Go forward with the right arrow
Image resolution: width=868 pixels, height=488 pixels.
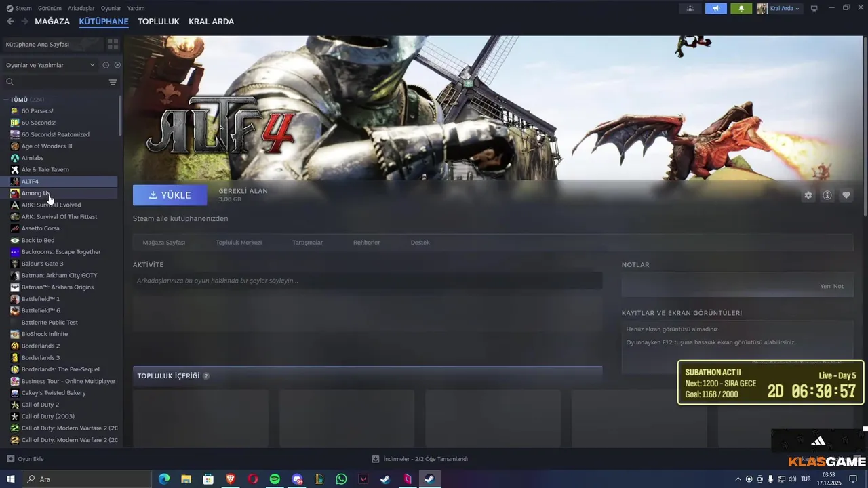(24, 22)
